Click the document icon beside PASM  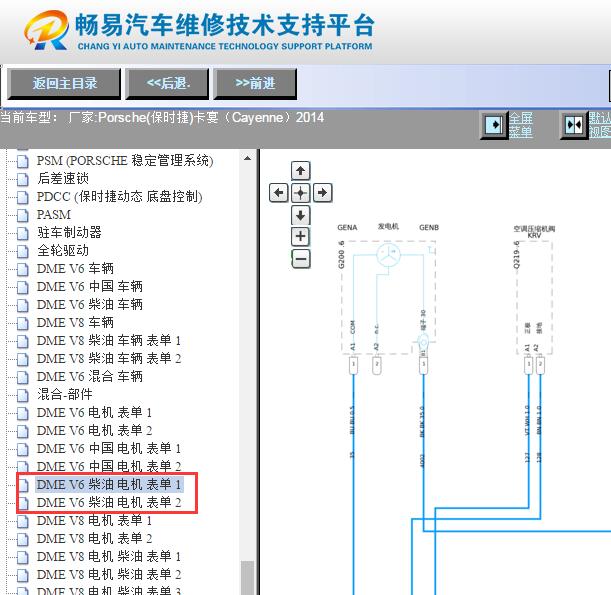pos(23,215)
